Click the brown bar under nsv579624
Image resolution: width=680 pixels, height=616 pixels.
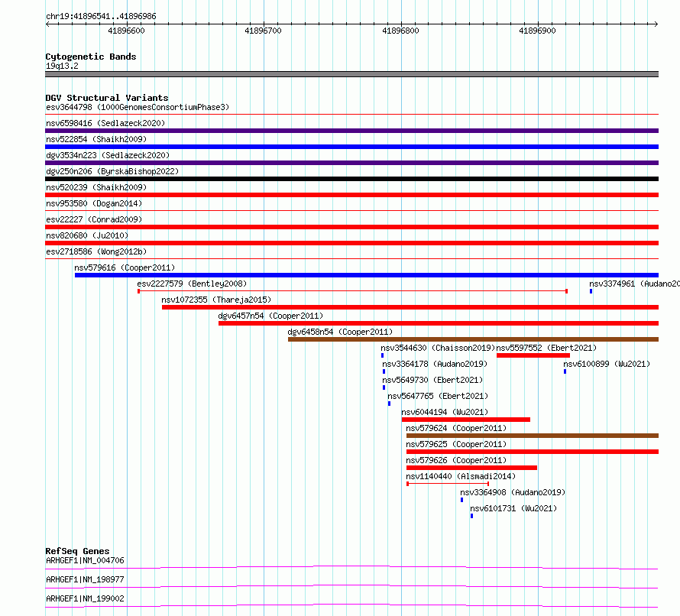click(x=533, y=436)
